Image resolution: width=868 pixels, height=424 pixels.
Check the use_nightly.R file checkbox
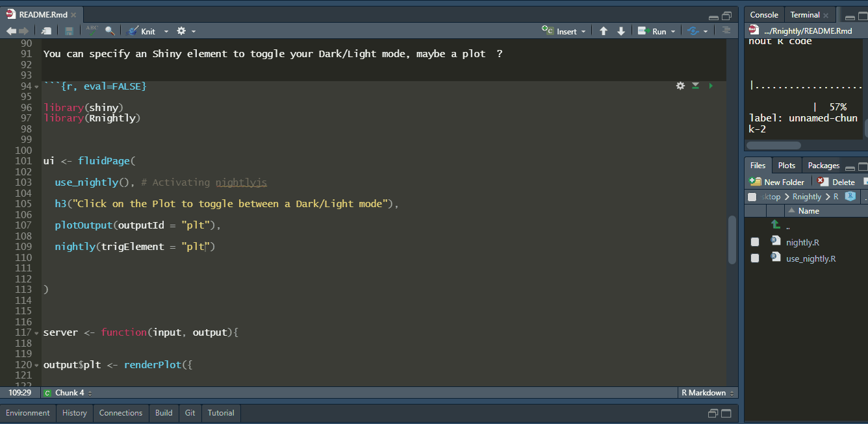click(754, 258)
